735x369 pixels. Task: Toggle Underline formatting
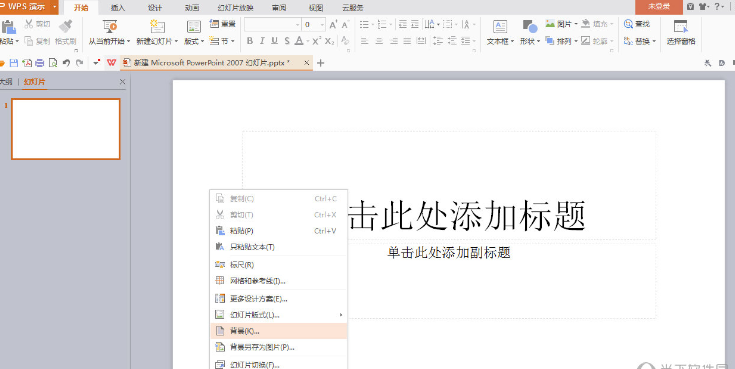click(275, 41)
